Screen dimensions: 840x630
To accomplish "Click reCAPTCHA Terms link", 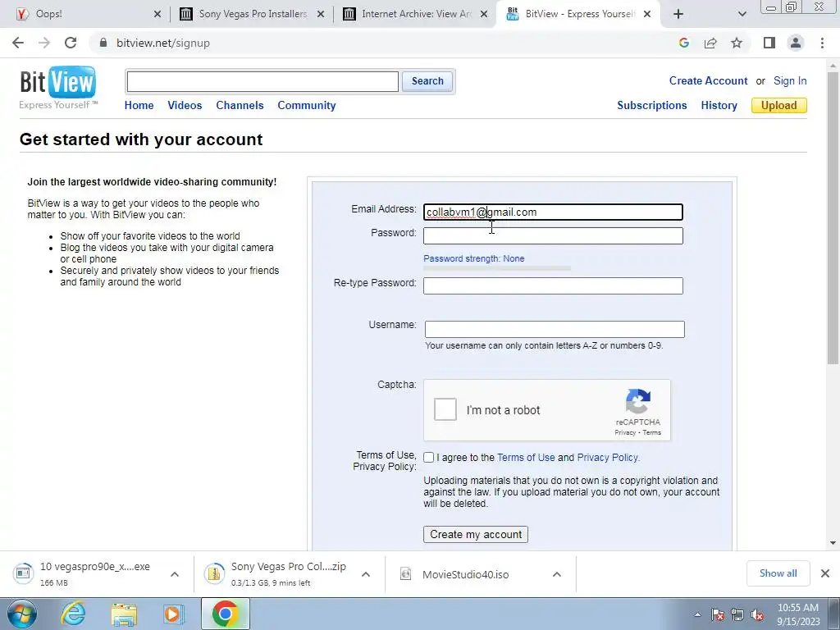I will 652,433.
